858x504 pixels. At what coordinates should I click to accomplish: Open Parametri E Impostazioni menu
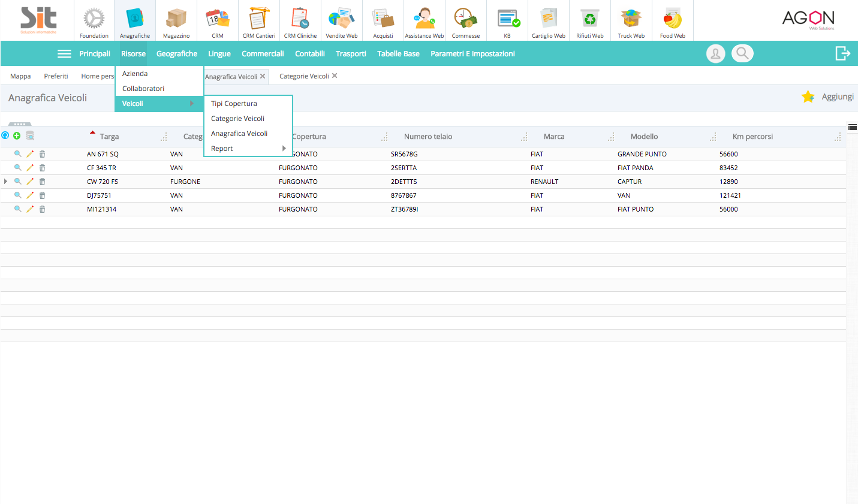point(472,54)
